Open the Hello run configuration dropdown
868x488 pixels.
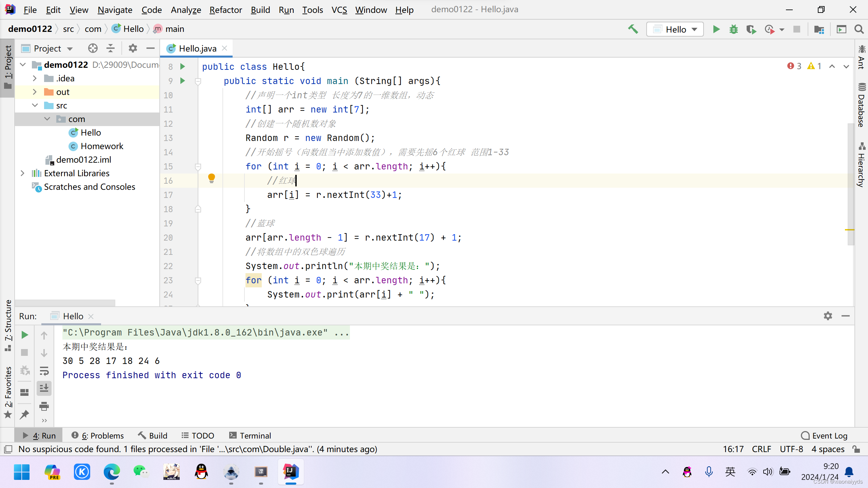675,29
